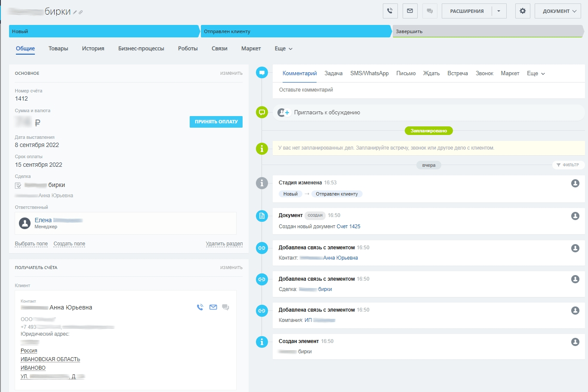Click the blue info icon beside 'Создан элемент'
Screen dimensions: 588x392
click(x=262, y=342)
